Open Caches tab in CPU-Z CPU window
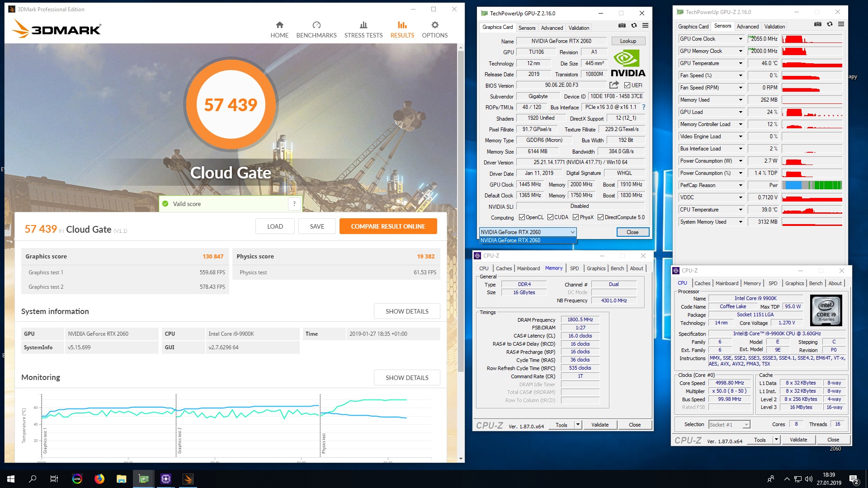 tap(702, 283)
